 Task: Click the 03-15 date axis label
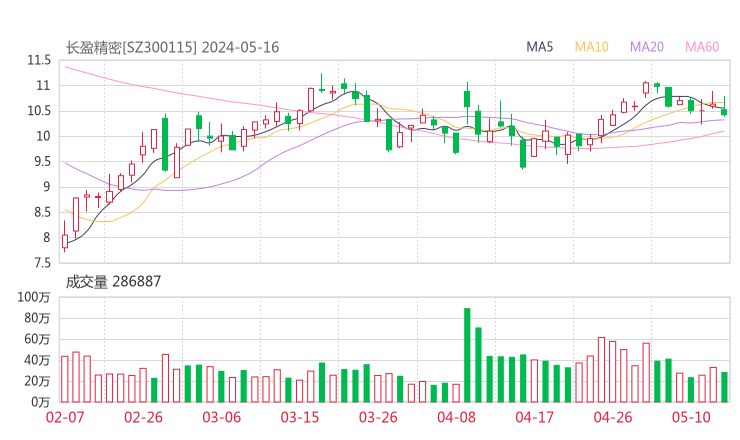click(x=300, y=417)
